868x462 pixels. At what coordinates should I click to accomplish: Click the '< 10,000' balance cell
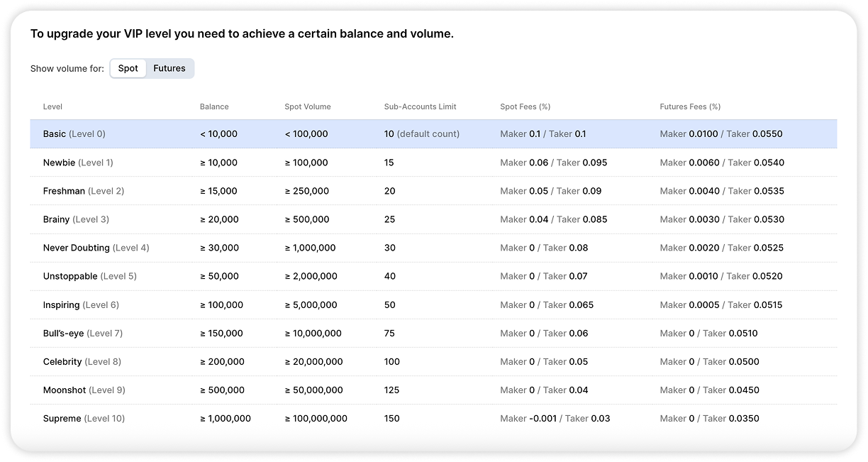coord(218,134)
